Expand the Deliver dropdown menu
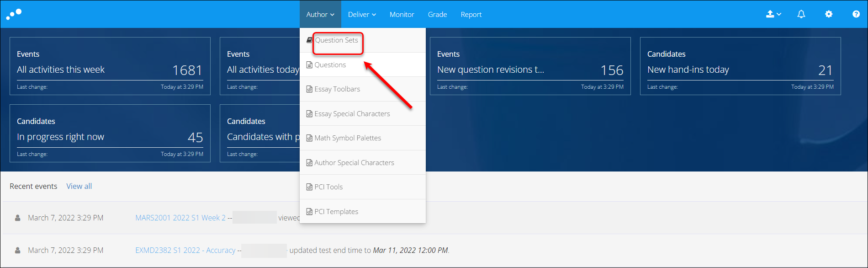 362,14
